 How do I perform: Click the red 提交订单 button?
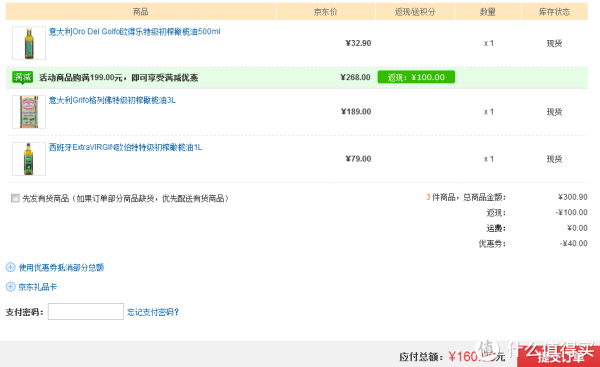(559, 357)
